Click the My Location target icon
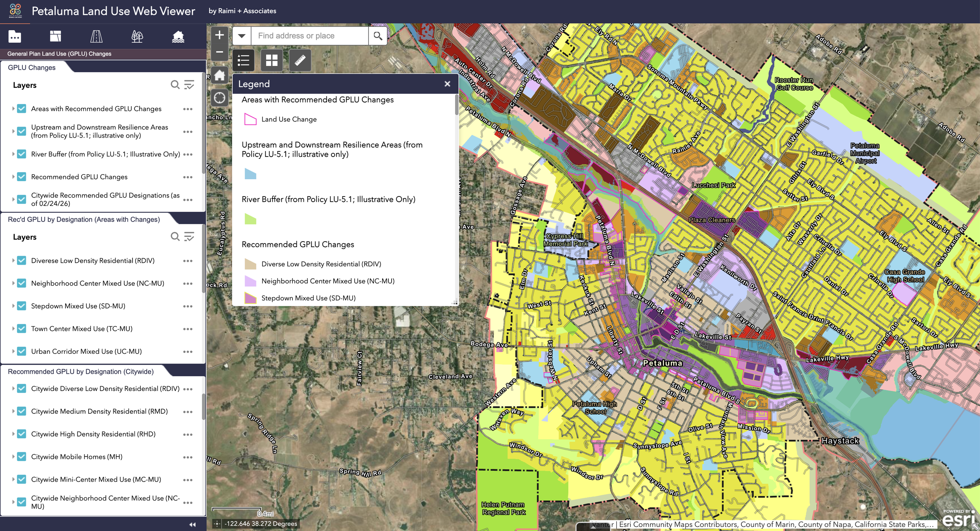 (220, 98)
